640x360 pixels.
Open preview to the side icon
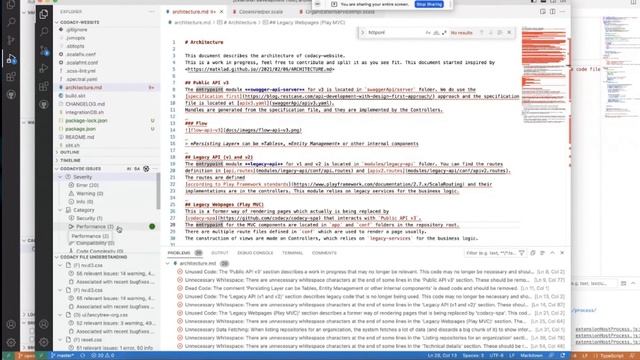point(542,12)
